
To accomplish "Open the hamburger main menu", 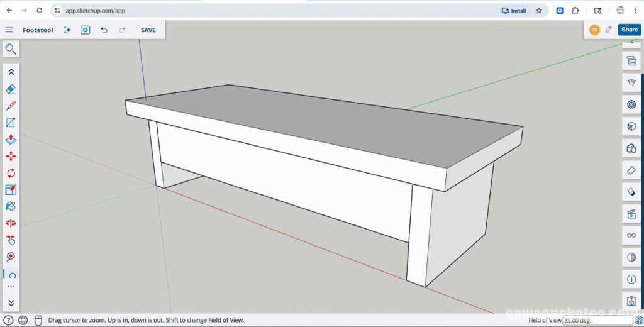I will 9,30.
